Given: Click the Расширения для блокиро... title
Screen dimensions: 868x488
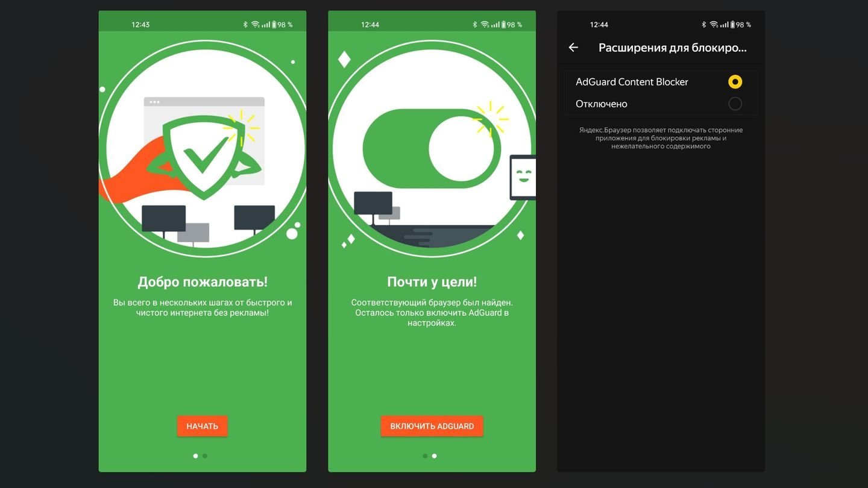Looking at the screenshot, I should [673, 48].
